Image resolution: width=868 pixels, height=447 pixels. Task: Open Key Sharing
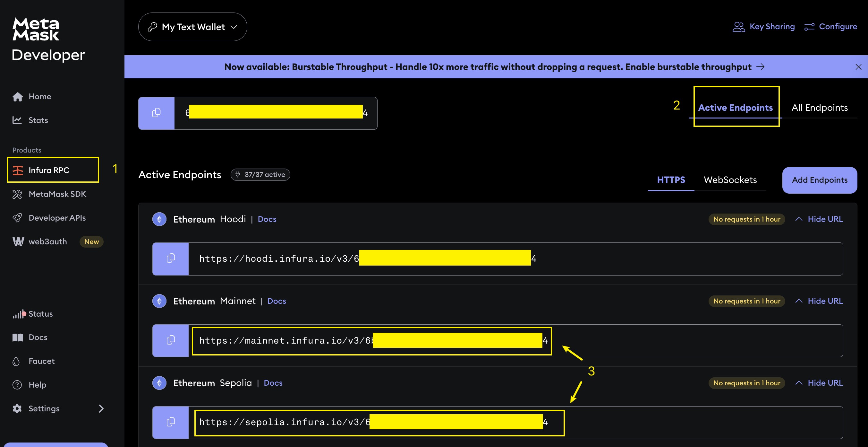pyautogui.click(x=763, y=27)
